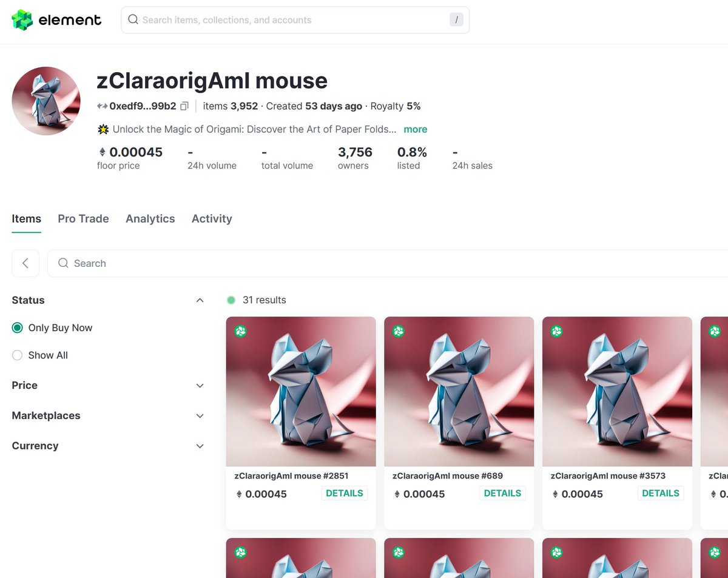
Task: Click the search magnifier icon in top bar
Action: (x=133, y=20)
